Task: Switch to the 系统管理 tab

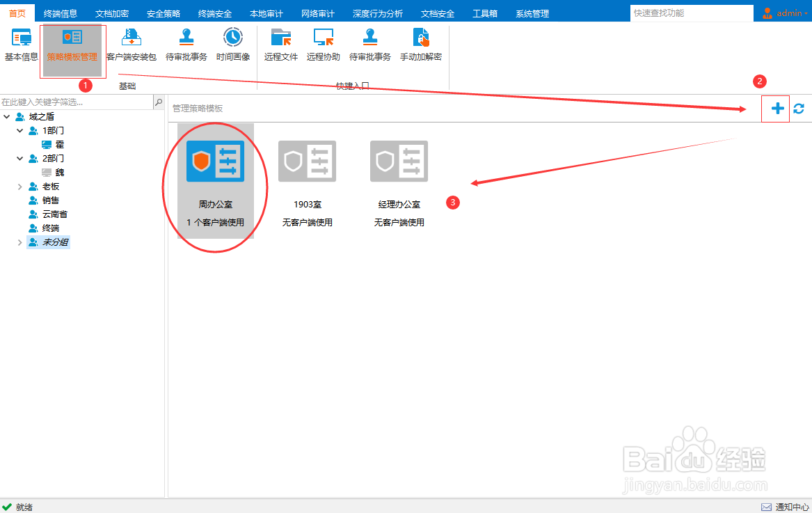Action: 532,13
